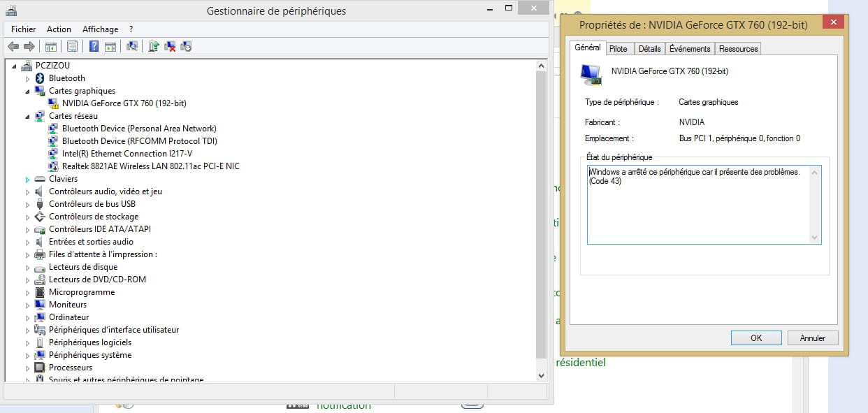Click the Cartes réseau category icon
The width and height of the screenshot is (868, 413).
point(40,116)
